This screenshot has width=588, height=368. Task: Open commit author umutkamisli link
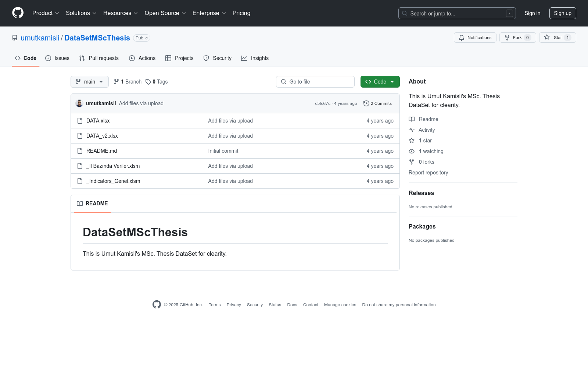coord(101,103)
